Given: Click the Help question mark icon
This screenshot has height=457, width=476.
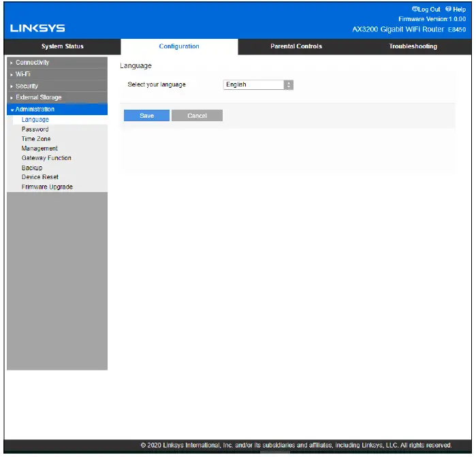Looking at the screenshot, I should pyautogui.click(x=448, y=9).
